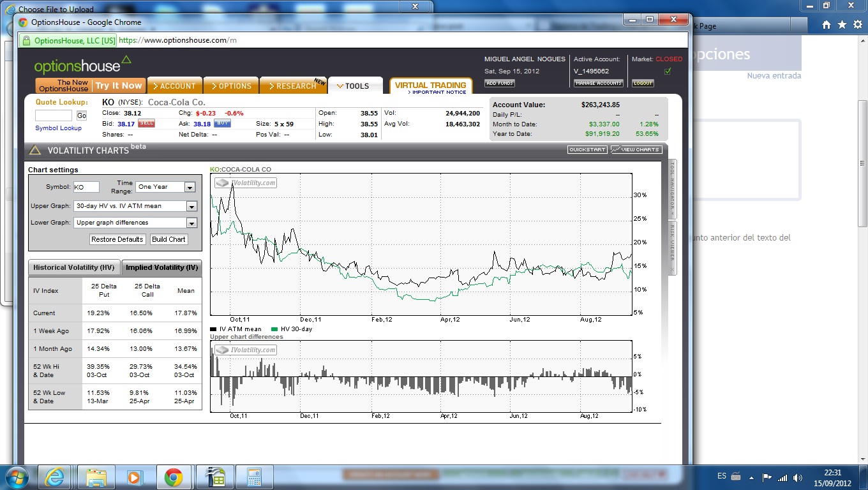Open the RESEARCH menu tab
868x490 pixels.
(292, 86)
